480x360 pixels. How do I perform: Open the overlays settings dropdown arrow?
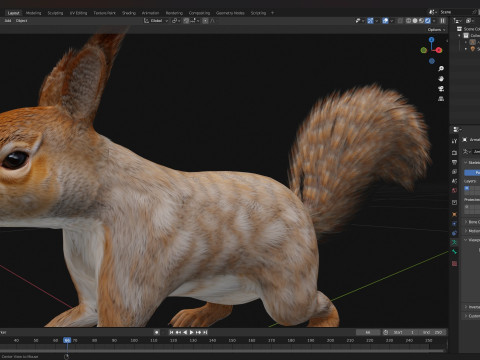click(x=392, y=21)
